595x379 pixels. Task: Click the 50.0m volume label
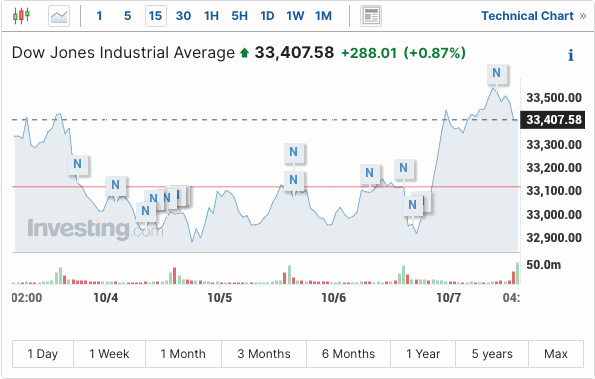[x=543, y=265]
